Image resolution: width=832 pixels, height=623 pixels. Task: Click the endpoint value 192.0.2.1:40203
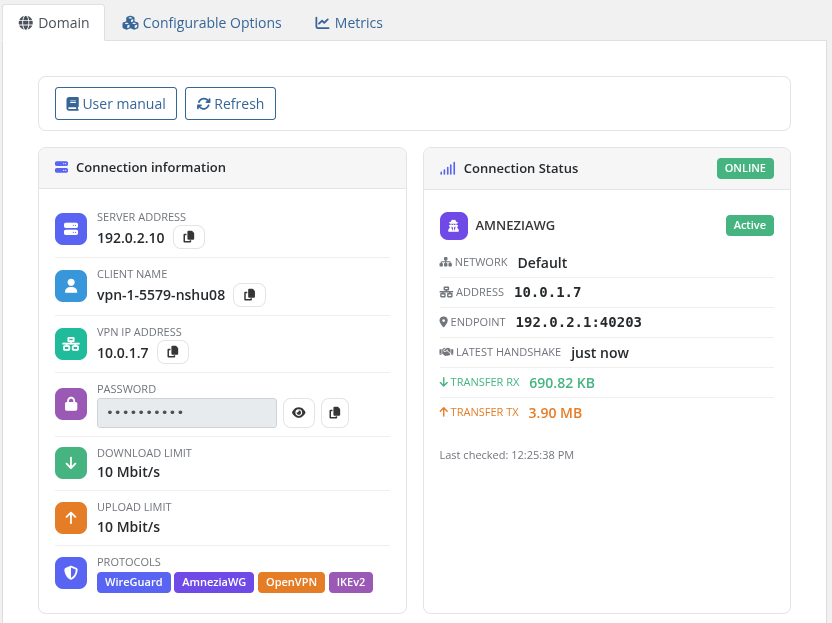point(578,322)
